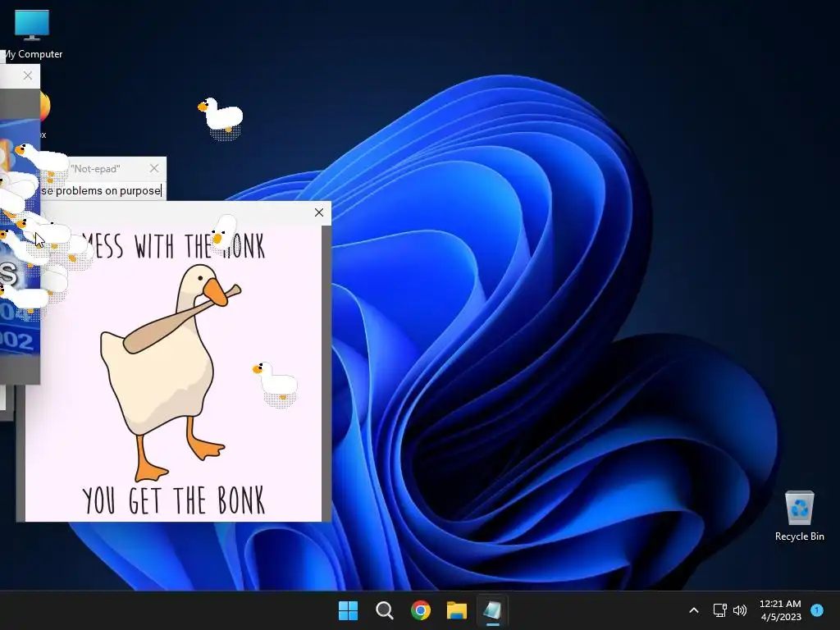Viewport: 840px width, 630px height.
Task: Close the window at the left edge
Action: click(x=28, y=75)
